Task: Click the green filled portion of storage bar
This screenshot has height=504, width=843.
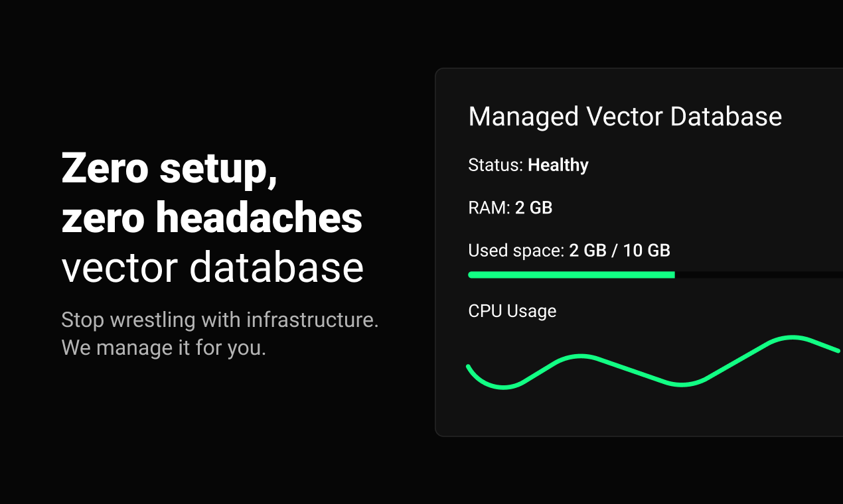Action: pos(572,275)
